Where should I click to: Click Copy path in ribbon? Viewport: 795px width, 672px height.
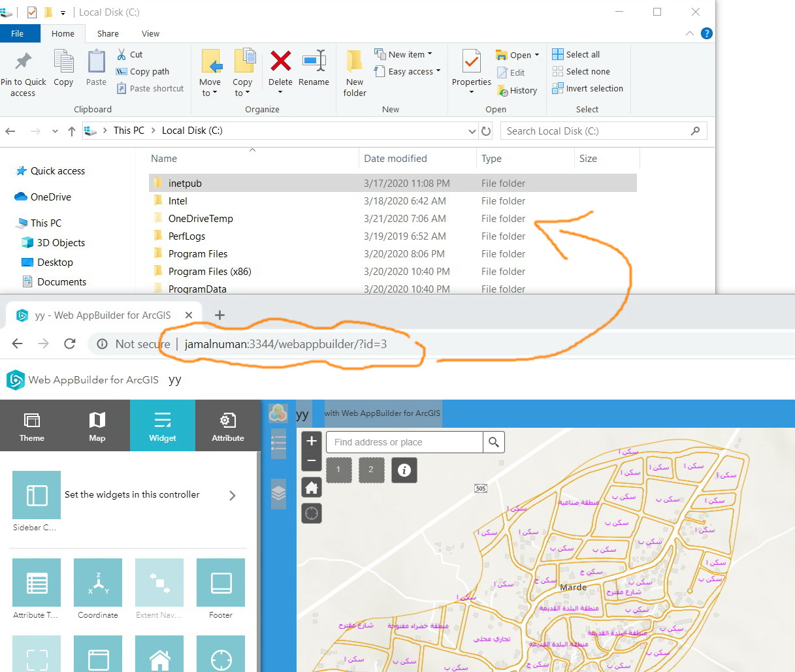(x=142, y=71)
